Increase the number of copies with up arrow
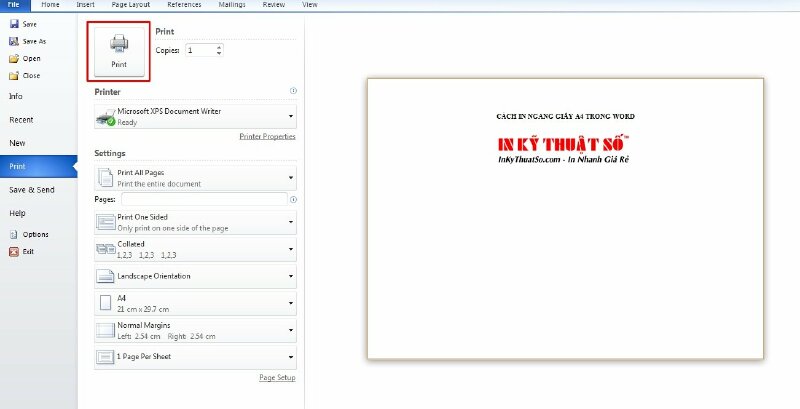This screenshot has height=409, width=800. coord(219,46)
